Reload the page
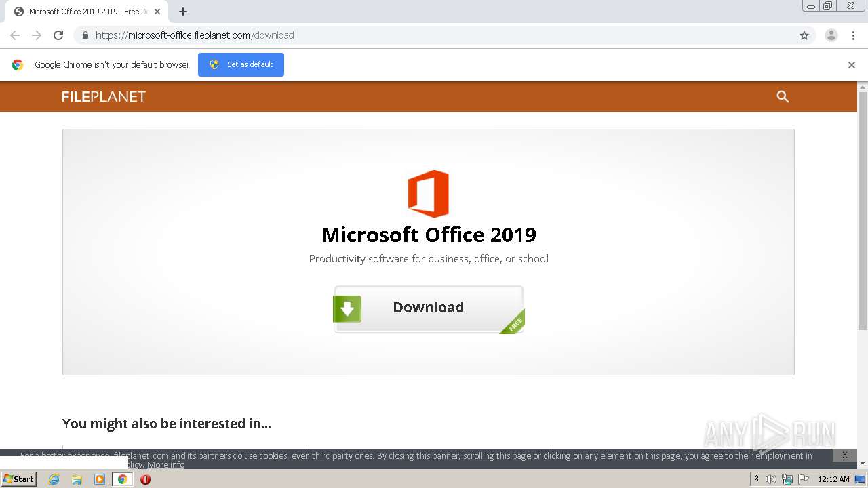This screenshot has width=868, height=488. [58, 35]
